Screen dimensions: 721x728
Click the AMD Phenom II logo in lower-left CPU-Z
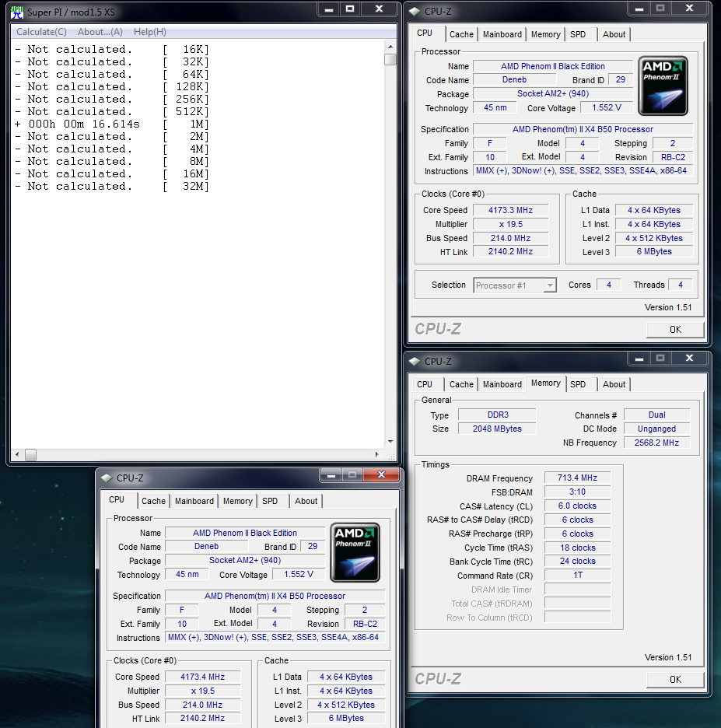click(x=355, y=552)
